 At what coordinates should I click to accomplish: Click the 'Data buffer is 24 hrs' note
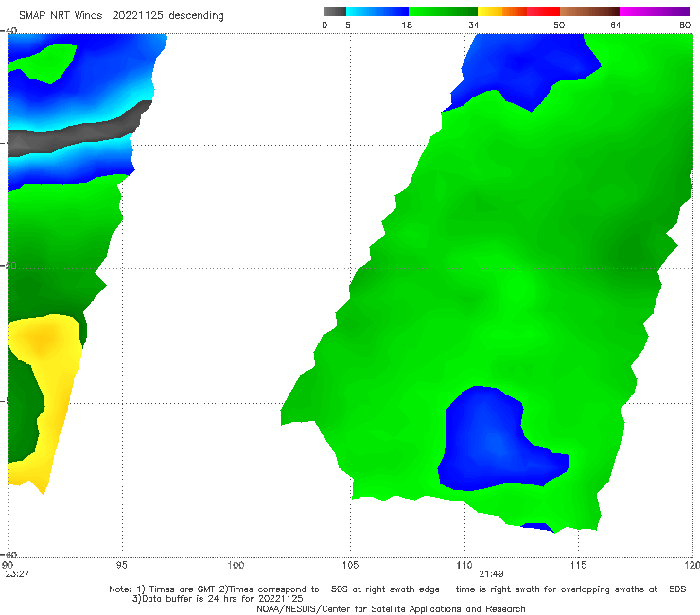pos(218,599)
